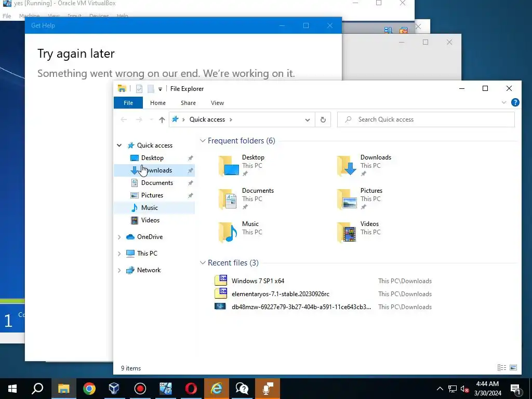Expand the ribbon with the chevron
Viewport: 532px width, 399px height.
tap(504, 102)
